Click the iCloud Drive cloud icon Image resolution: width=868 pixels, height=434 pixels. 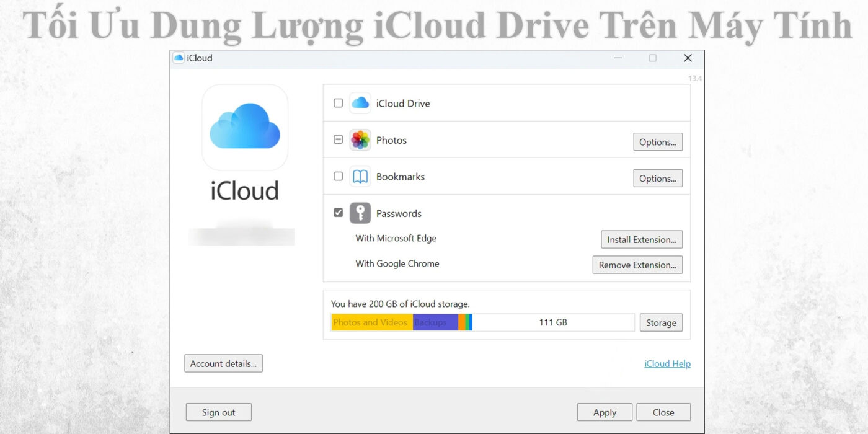360,104
